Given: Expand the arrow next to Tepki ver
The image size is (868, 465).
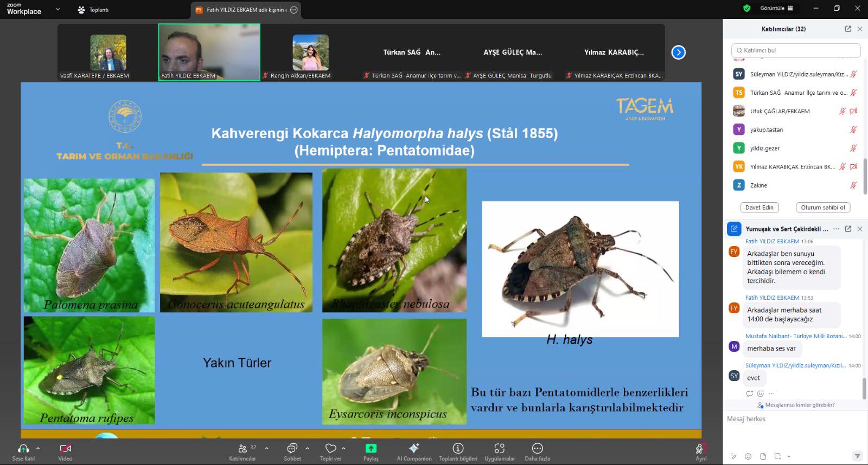Looking at the screenshot, I should 343,448.
